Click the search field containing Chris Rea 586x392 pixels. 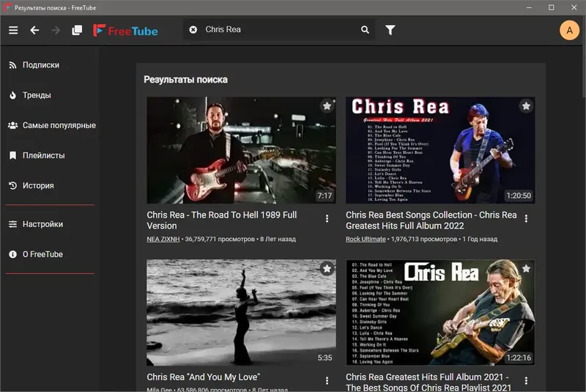tap(279, 29)
